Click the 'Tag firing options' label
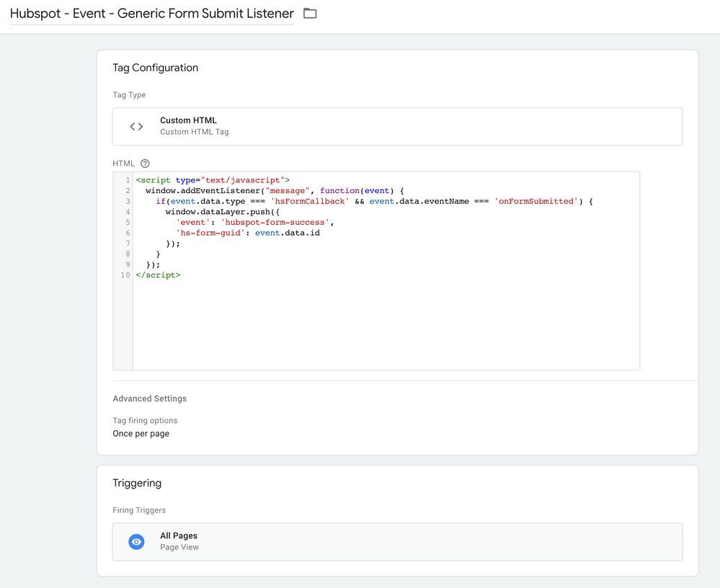The width and height of the screenshot is (720, 588). (x=145, y=420)
